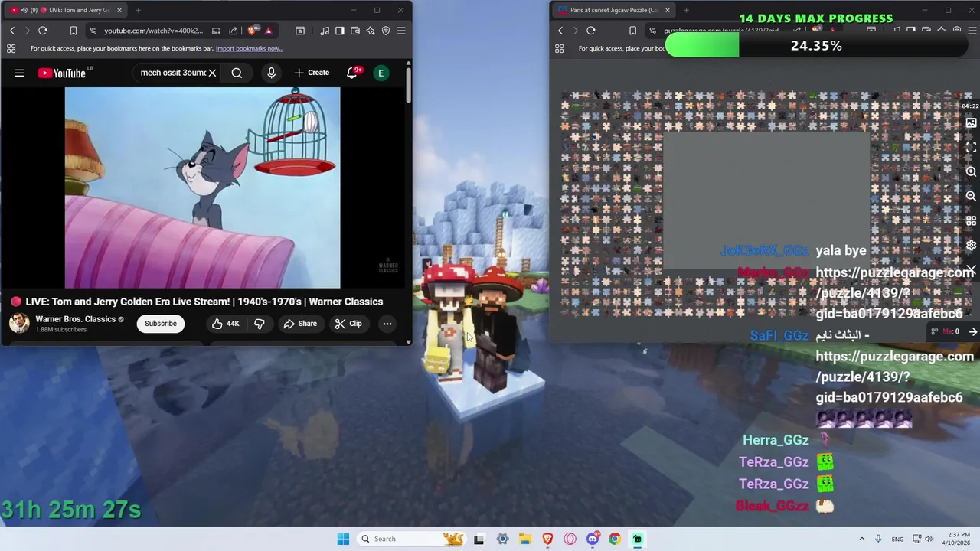Screen dimensions: 980x551
Task: Open Google Chrome from the taskbar
Action: 615,539
